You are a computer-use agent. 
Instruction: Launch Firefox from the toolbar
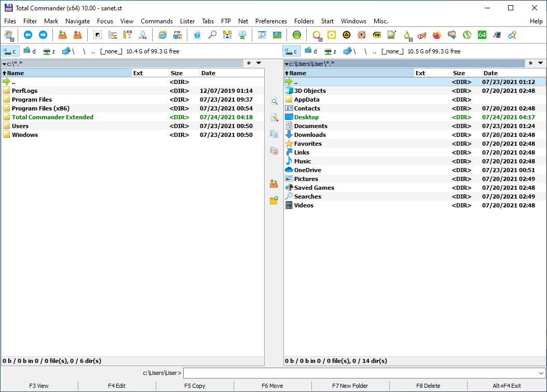(x=437, y=35)
